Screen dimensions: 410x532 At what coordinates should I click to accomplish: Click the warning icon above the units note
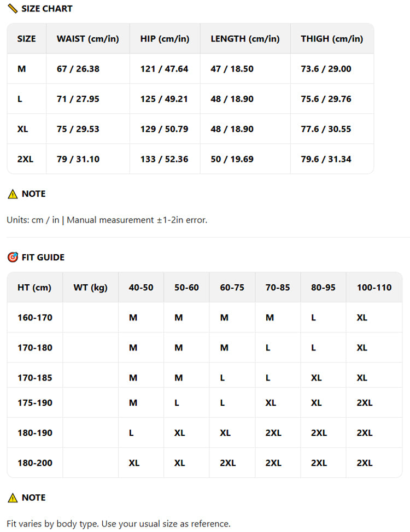[13, 194]
